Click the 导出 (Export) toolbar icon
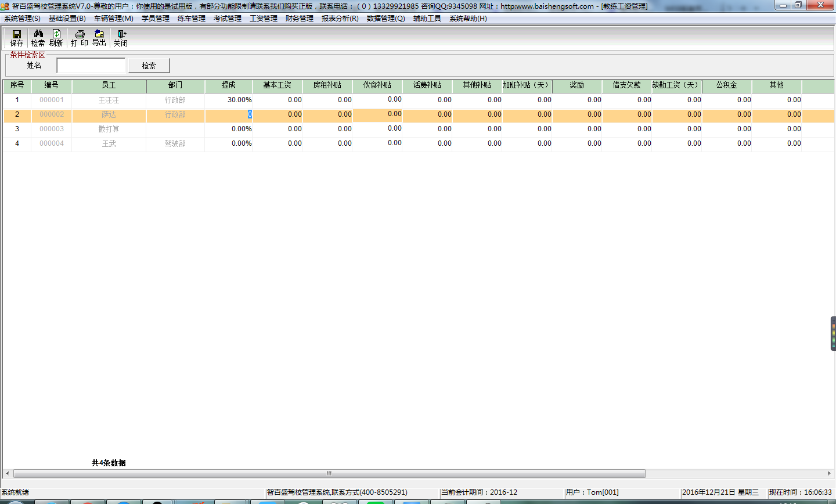 (99, 38)
